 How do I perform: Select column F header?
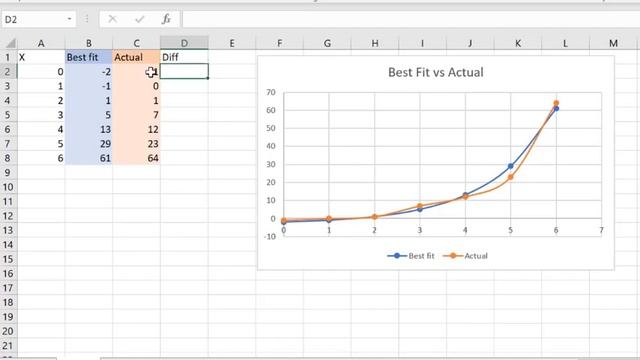(280, 43)
